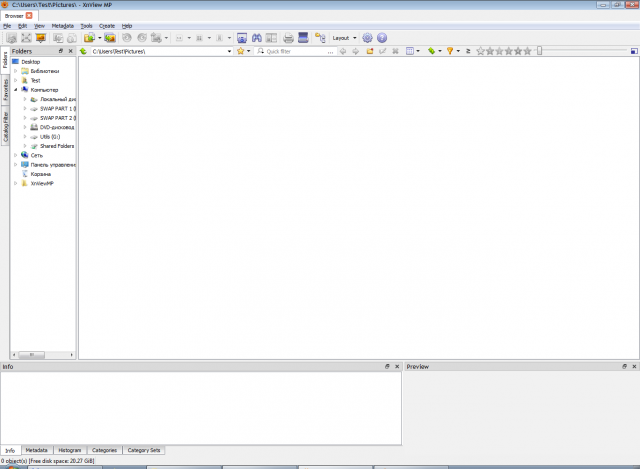The image size is (640, 469).
Task: Click the connected-computers icon before Layout
Action: 320,38
